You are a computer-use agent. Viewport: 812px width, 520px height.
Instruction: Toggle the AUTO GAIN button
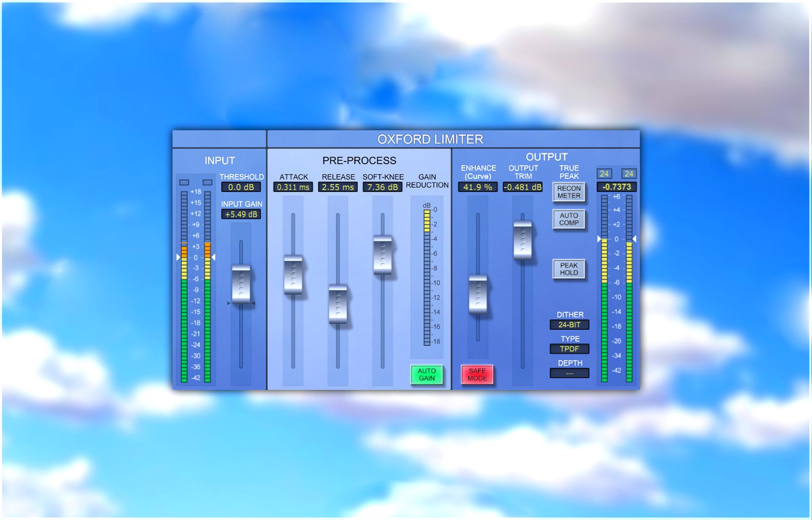tap(427, 375)
